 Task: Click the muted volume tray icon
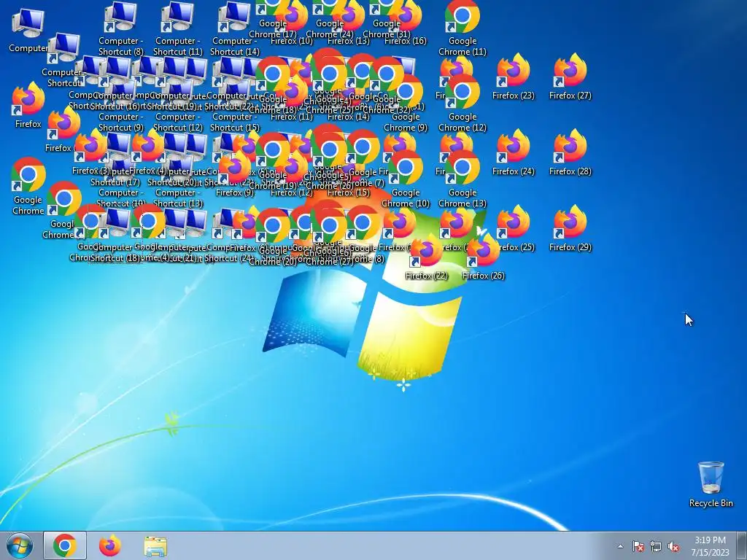click(673, 546)
